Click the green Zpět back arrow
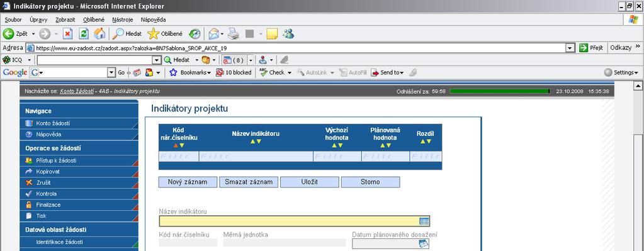This screenshot has height=251, width=644. click(x=9, y=33)
